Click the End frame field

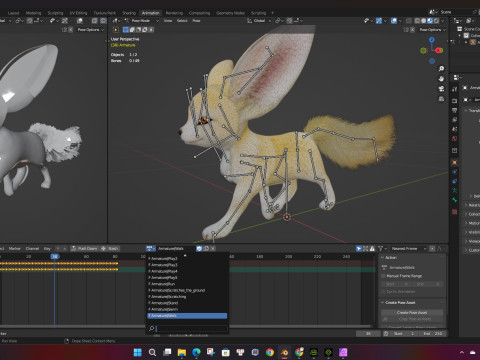pos(432,333)
